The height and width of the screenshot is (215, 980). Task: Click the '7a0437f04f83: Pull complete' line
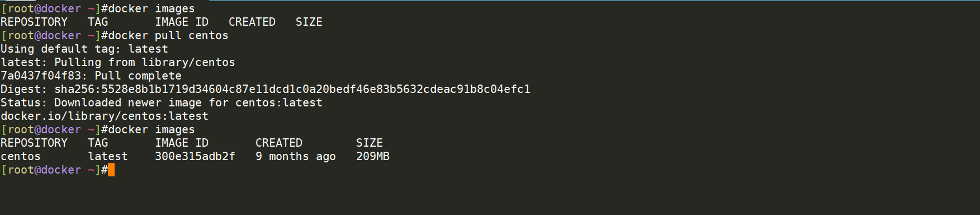coord(91,76)
